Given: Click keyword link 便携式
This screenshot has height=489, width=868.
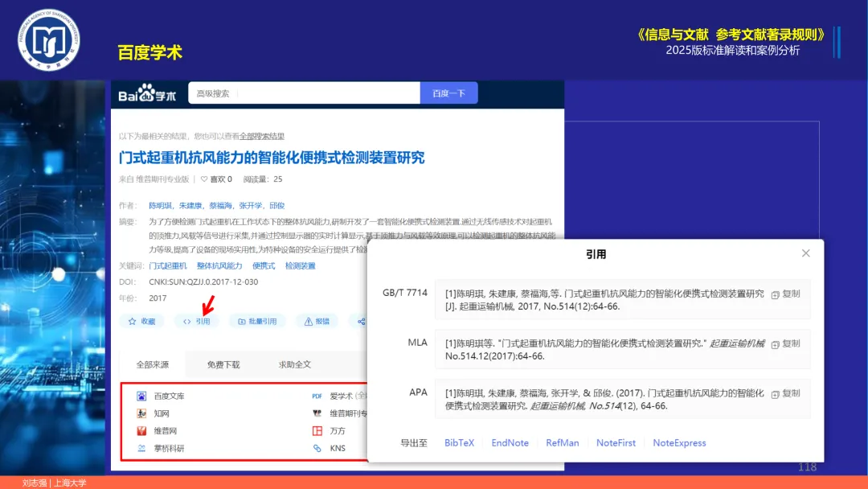Looking at the screenshot, I should point(264,266).
